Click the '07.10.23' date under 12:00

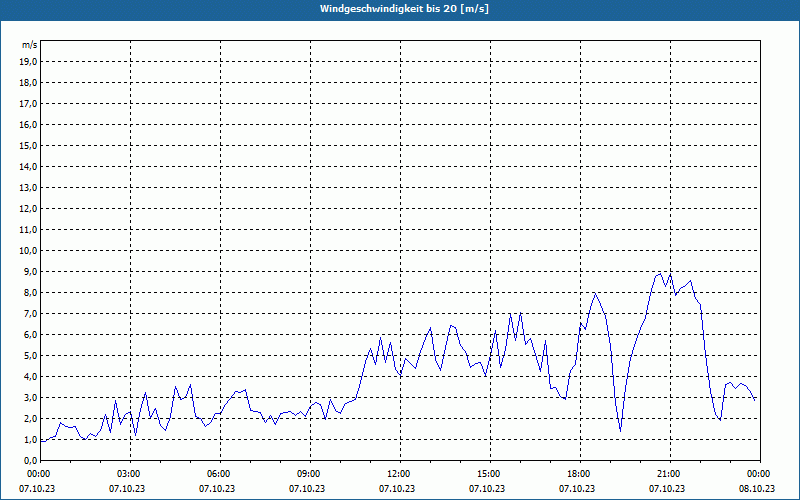[x=397, y=488]
